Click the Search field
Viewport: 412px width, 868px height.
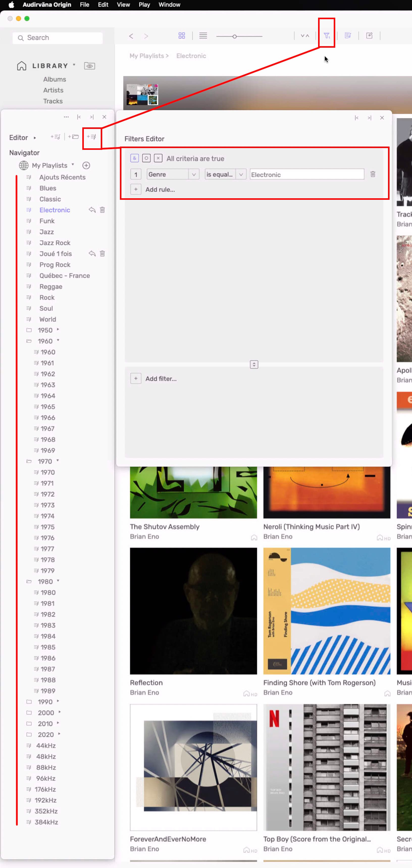(58, 38)
